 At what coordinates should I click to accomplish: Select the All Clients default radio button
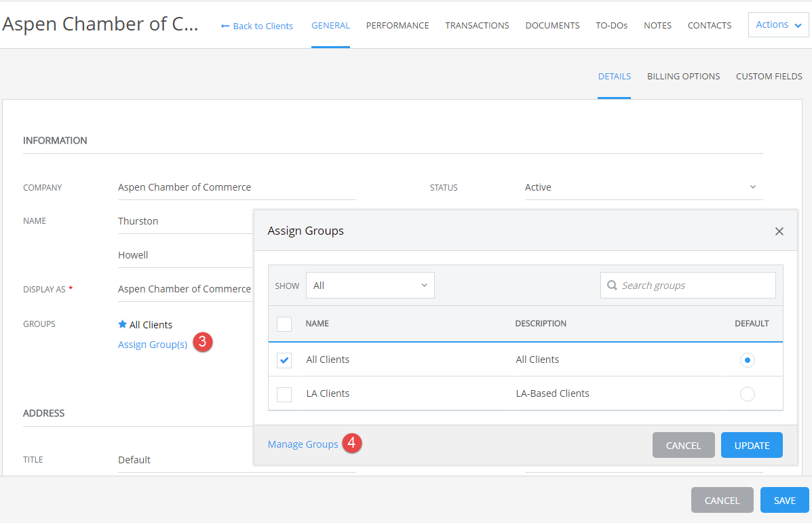(747, 360)
